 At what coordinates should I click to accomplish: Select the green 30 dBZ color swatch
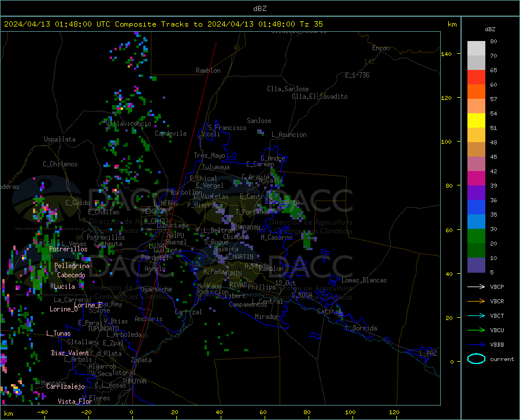(476, 236)
